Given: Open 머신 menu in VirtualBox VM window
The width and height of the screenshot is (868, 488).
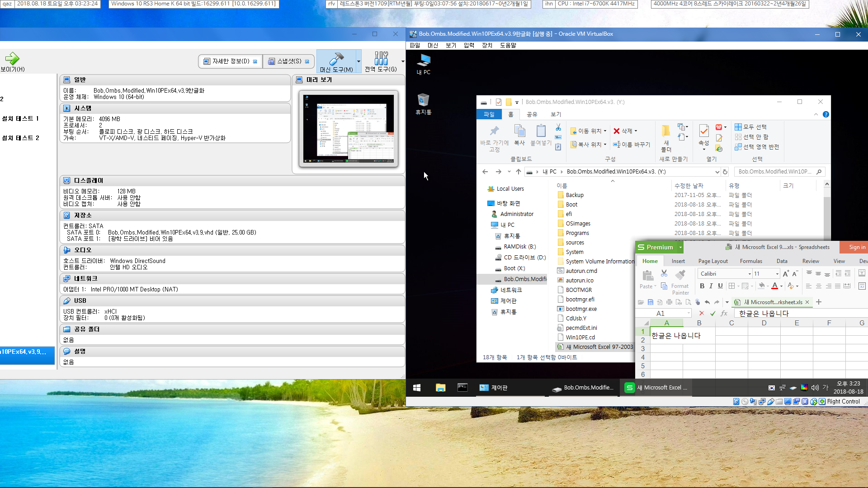Looking at the screenshot, I should (433, 45).
